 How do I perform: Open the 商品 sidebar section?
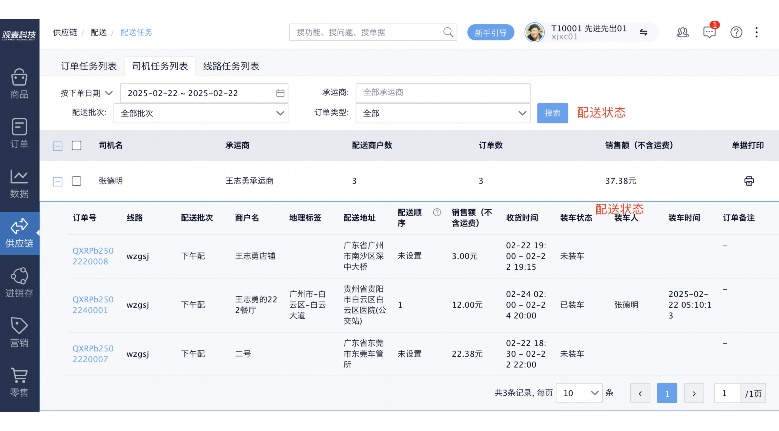pos(19,83)
